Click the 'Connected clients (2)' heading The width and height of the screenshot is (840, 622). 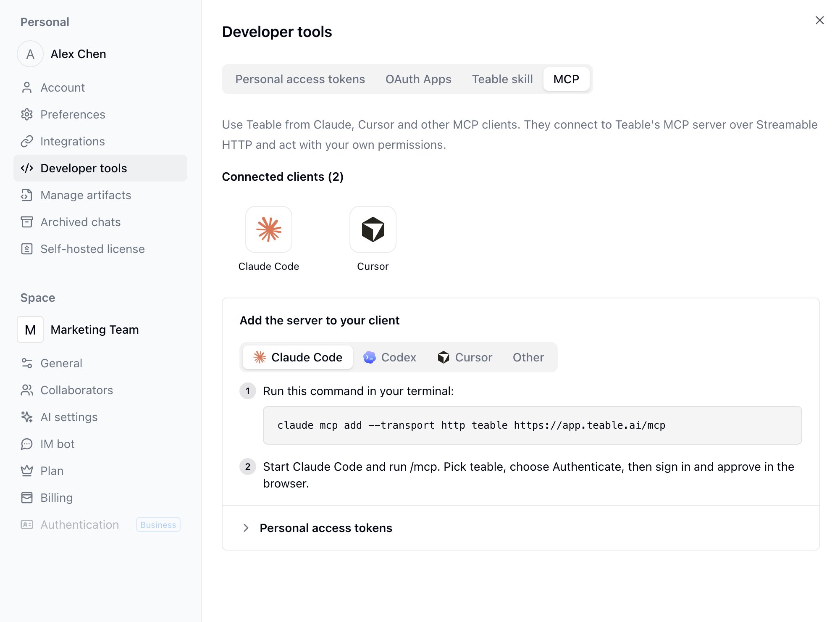coord(283,177)
